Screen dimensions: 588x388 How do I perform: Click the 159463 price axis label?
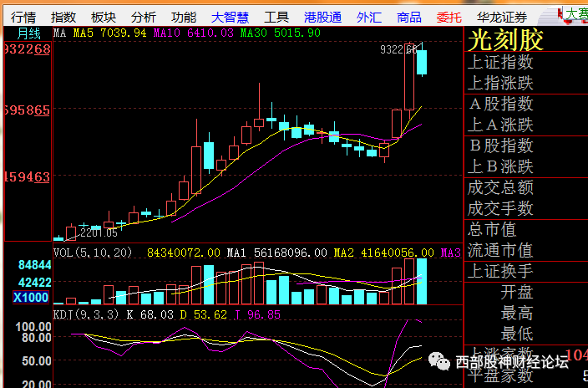(27, 176)
